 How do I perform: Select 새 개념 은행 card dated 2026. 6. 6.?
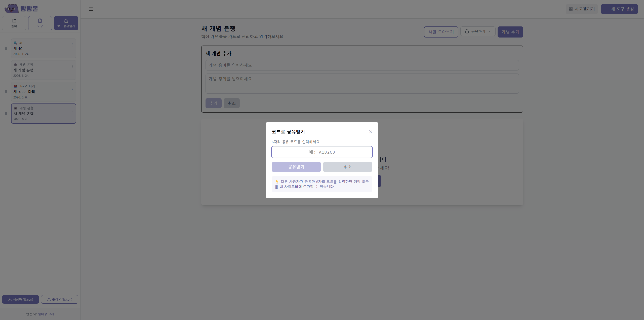(x=44, y=114)
